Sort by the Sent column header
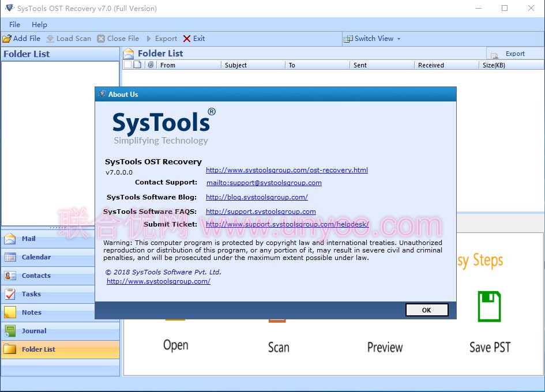 point(382,65)
